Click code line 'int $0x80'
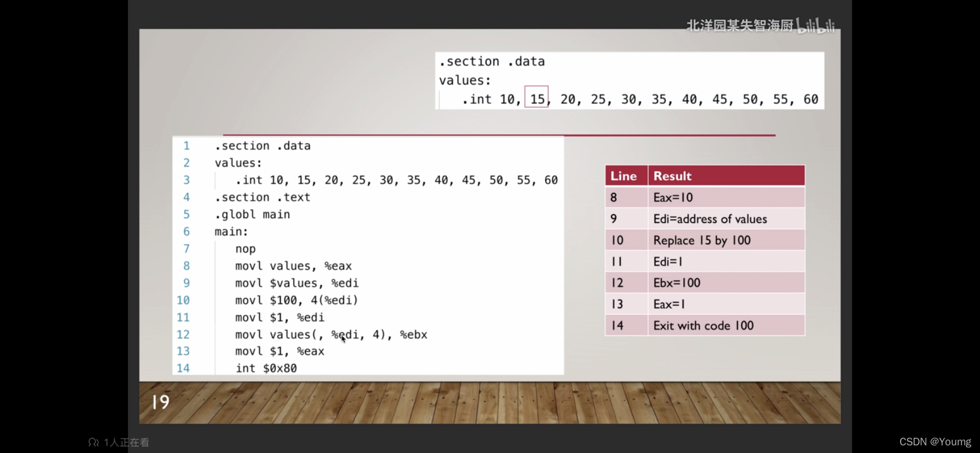980x453 pixels. click(x=266, y=368)
